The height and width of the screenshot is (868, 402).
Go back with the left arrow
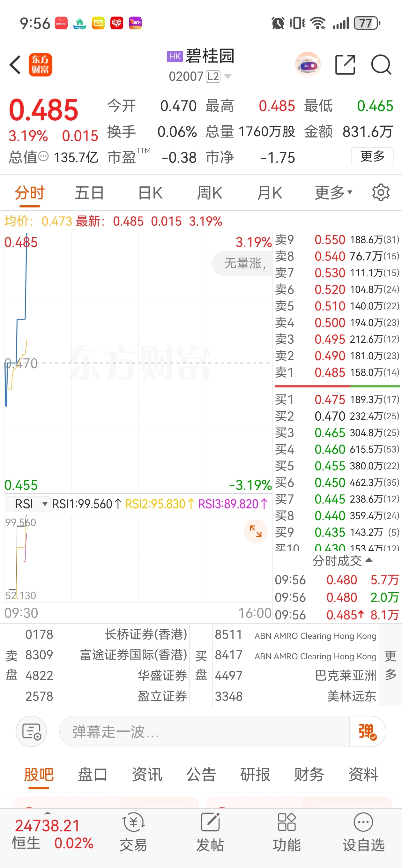click(x=15, y=64)
